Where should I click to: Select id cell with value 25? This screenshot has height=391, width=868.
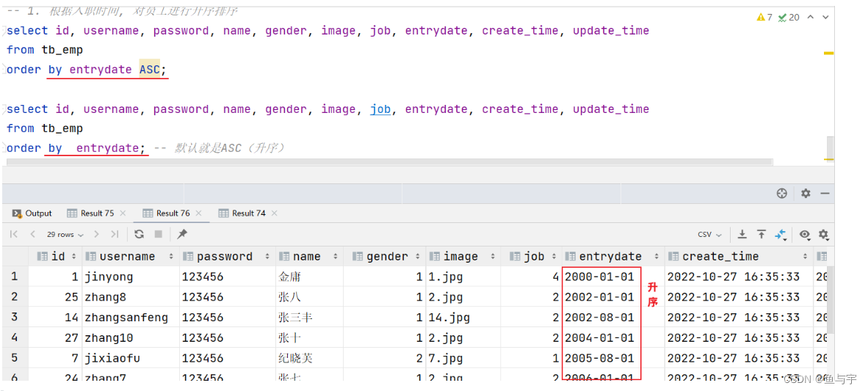55,297
